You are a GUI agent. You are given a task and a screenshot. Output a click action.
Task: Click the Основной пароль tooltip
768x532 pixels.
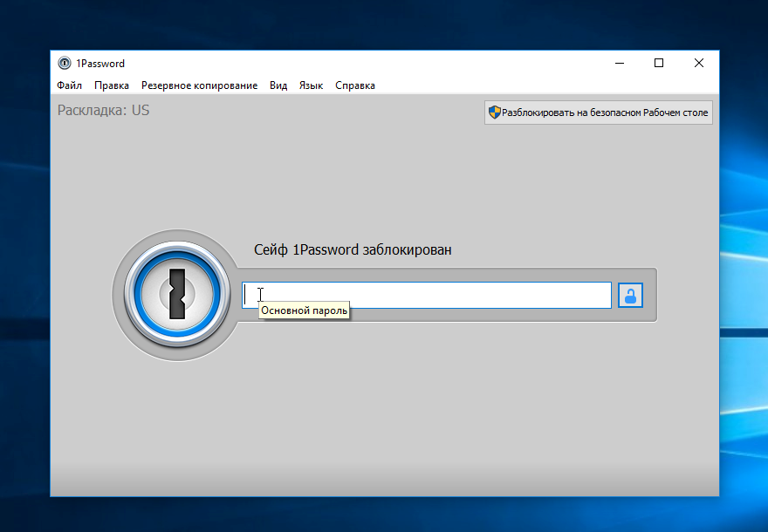point(305,310)
